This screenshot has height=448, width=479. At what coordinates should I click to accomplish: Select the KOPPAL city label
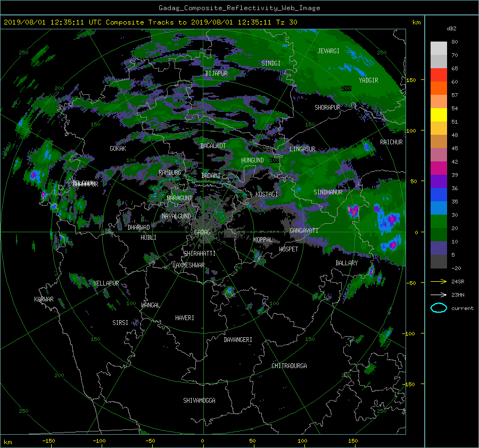[x=263, y=240]
